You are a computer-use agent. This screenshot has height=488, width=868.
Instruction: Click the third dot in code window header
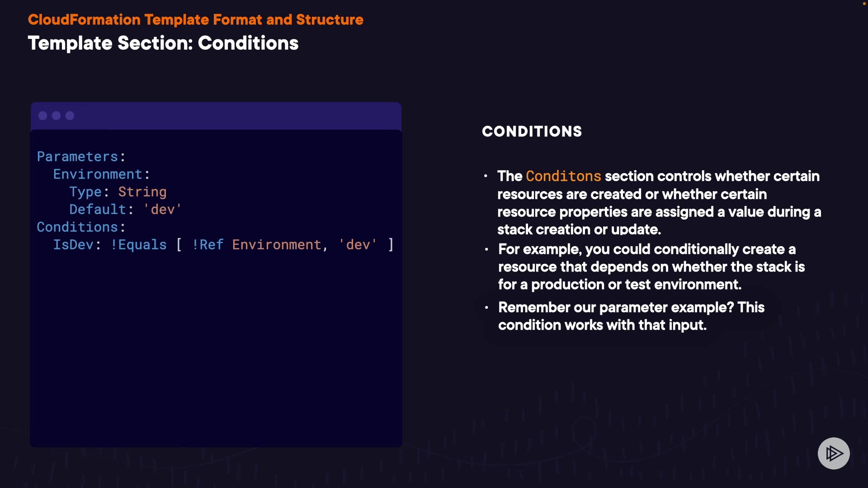click(x=70, y=116)
